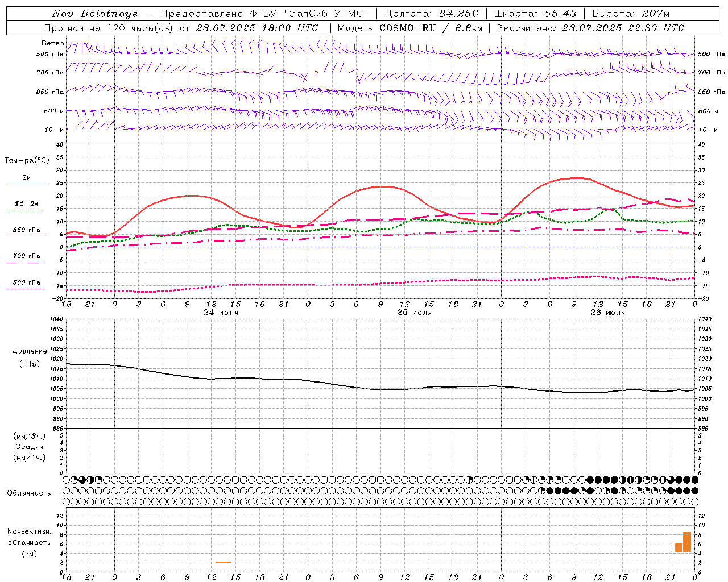Image resolution: width=728 pixels, height=582 pixels.
Task: Click the dotted 500 гПа temperature legend line
Action: pos(25,289)
